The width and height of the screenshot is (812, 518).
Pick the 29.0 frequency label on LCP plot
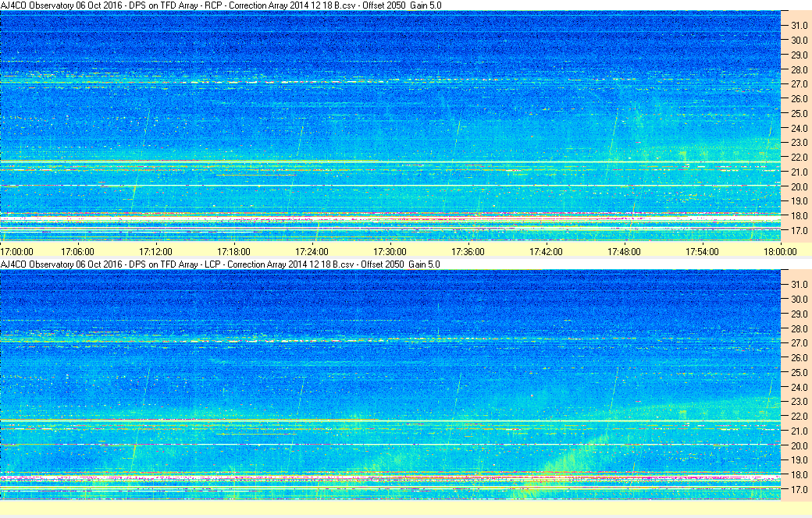pyautogui.click(x=799, y=314)
